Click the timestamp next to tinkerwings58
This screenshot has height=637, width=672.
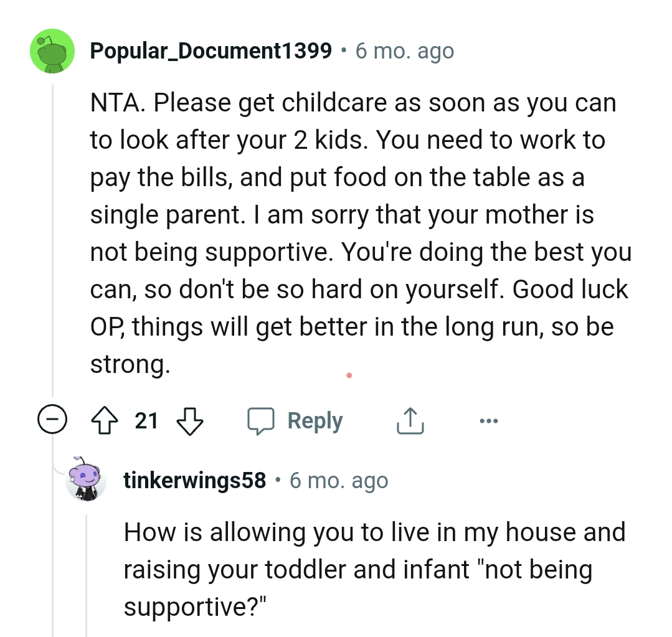pos(339,480)
